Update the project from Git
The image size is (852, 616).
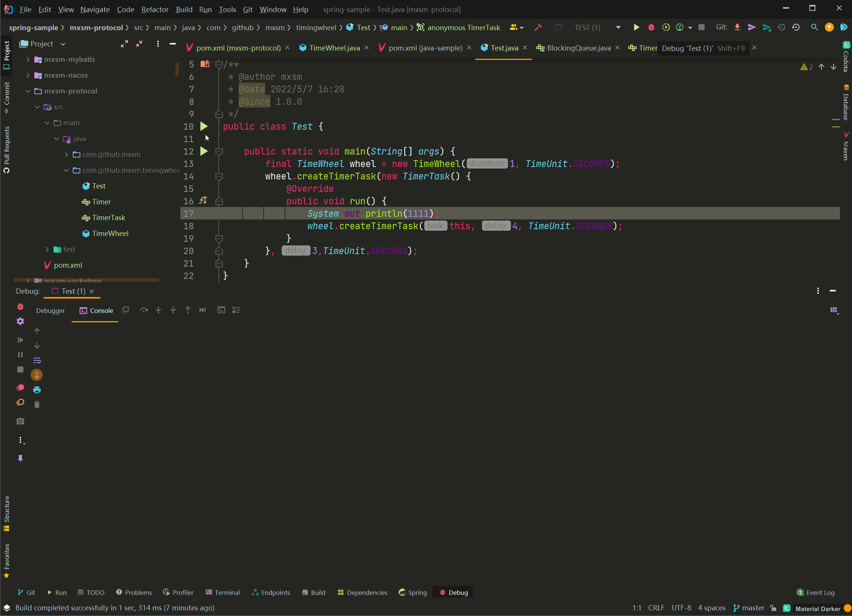737,27
